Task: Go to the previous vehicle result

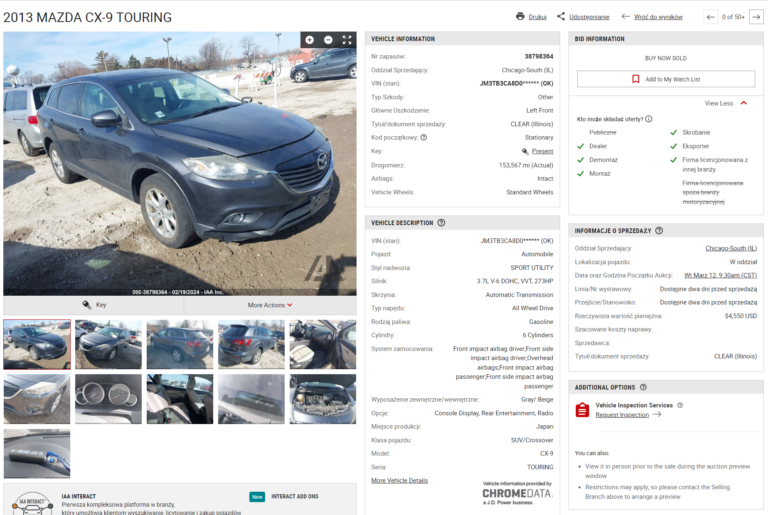Action: [710, 17]
